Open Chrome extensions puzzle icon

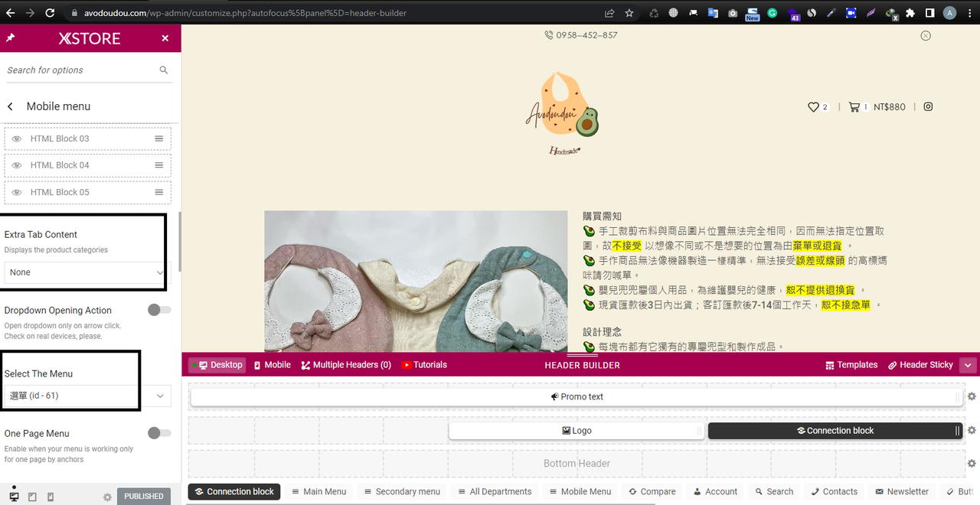pos(910,13)
